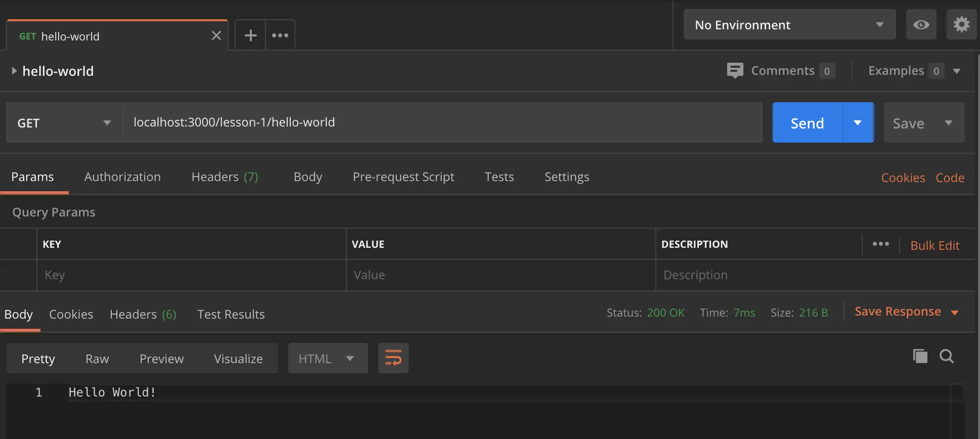Click the tab options three-dot icon
This screenshot has width=980, height=439.
click(x=280, y=35)
